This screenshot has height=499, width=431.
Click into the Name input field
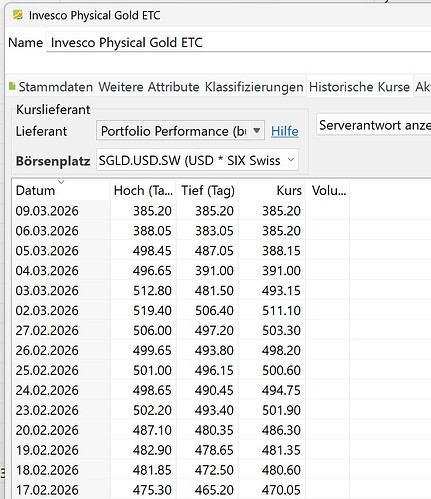(x=239, y=42)
